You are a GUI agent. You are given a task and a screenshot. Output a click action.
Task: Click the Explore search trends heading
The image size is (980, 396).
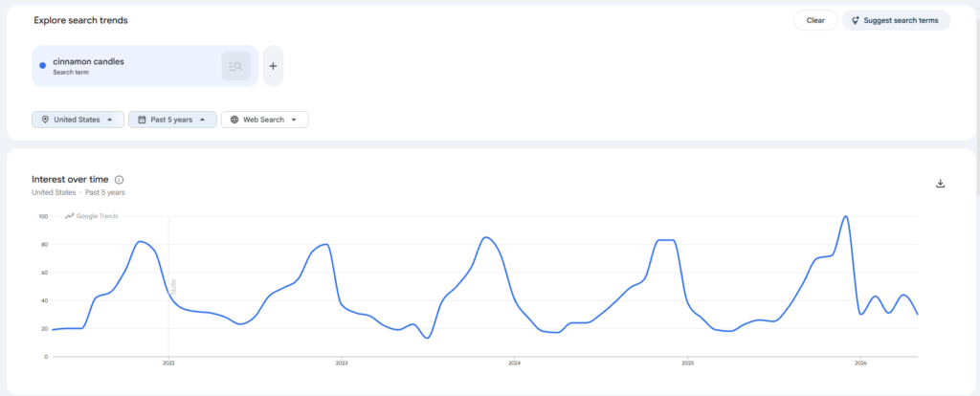80,21
